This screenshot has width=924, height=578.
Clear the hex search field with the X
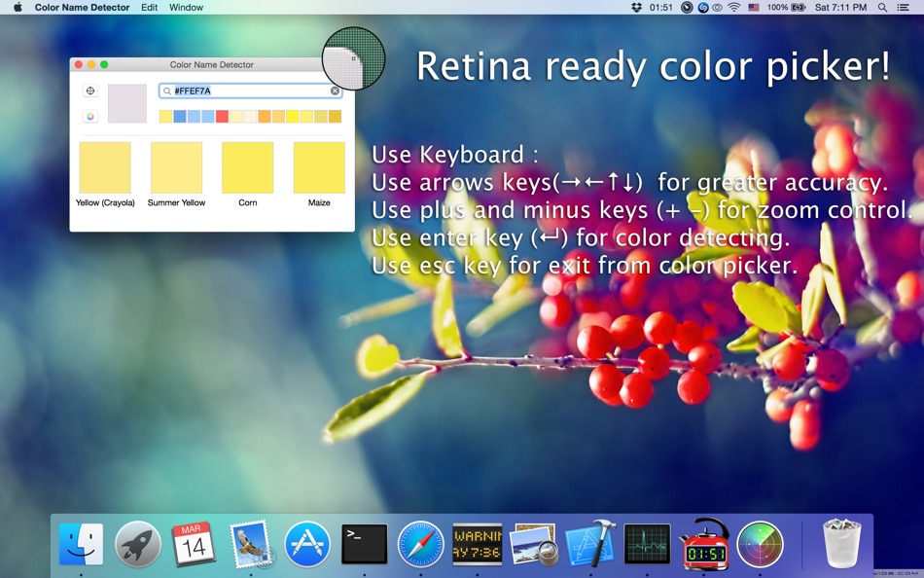tap(335, 90)
